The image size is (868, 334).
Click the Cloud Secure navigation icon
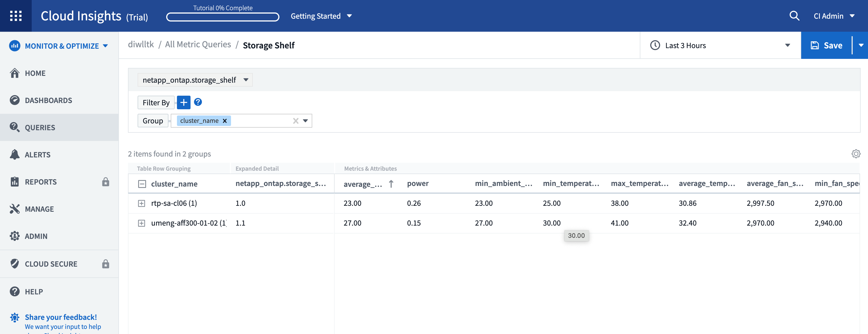tap(15, 263)
